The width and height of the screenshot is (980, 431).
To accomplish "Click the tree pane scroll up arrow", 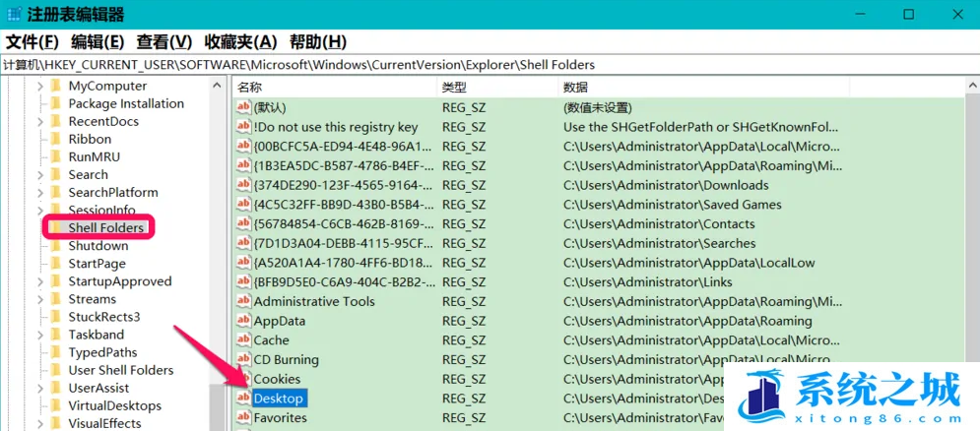I will 217,87.
